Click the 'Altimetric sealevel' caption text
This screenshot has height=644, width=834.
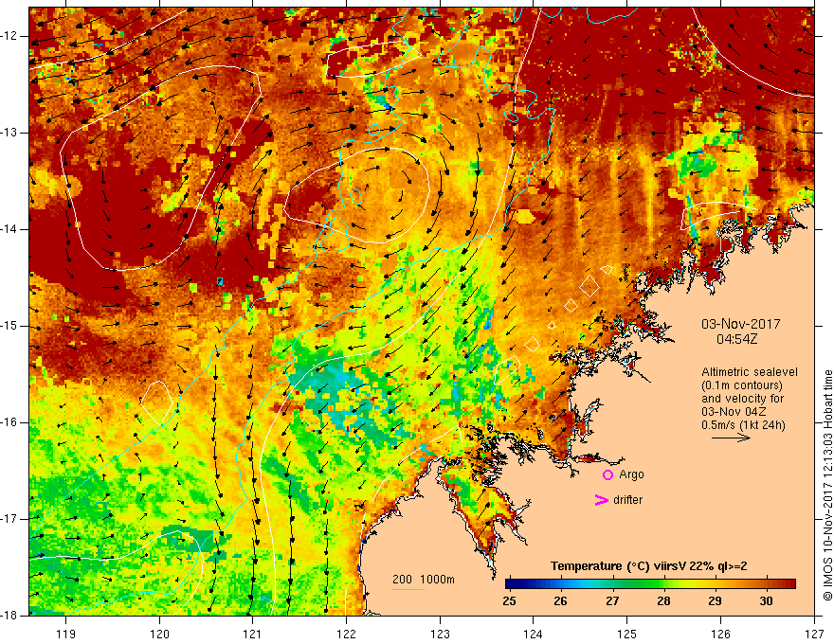(750, 372)
